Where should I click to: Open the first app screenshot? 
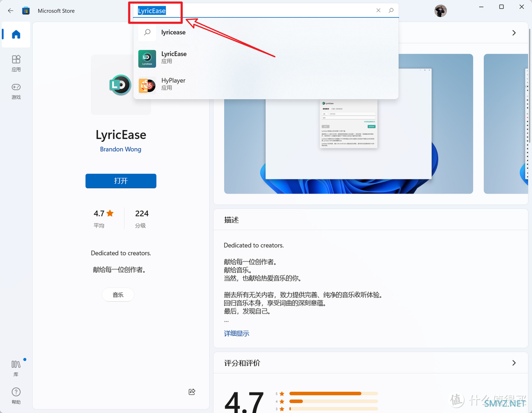point(348,124)
